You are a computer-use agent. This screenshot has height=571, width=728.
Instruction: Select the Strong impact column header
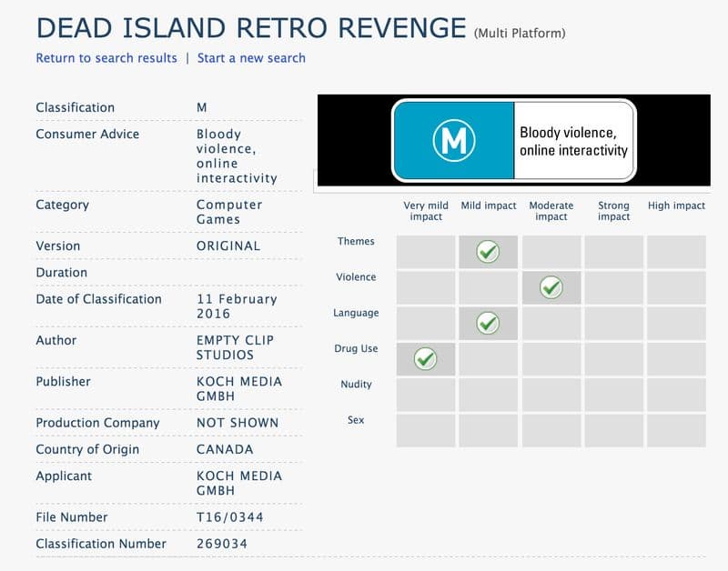pos(613,211)
